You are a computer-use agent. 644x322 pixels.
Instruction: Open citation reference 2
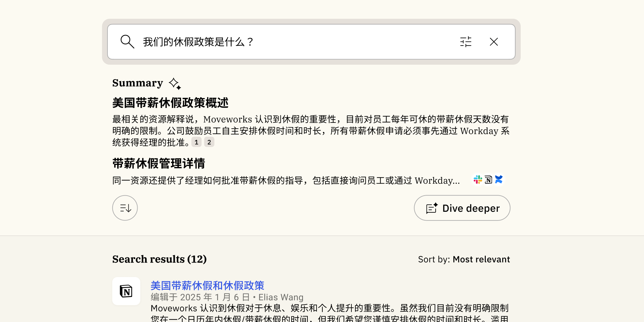[209, 142]
